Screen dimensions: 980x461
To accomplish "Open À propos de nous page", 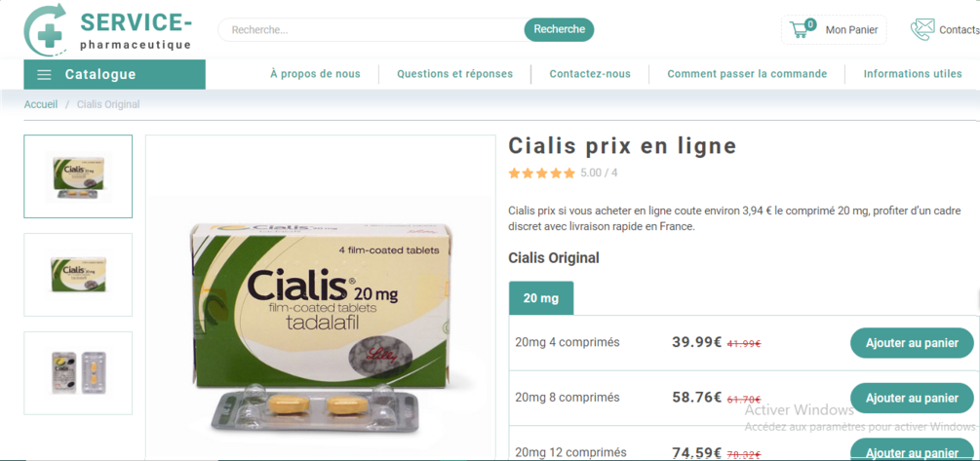I will (315, 74).
